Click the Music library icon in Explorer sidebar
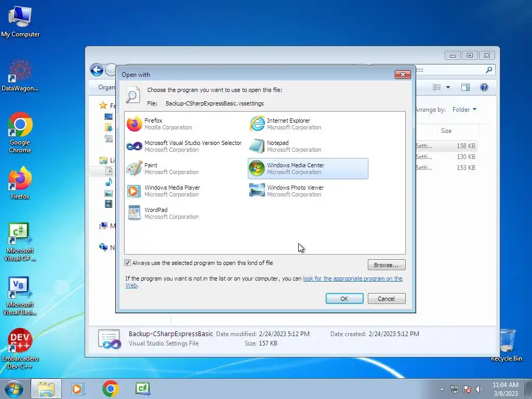Image resolution: width=532 pixels, height=399 pixels. 109,182
